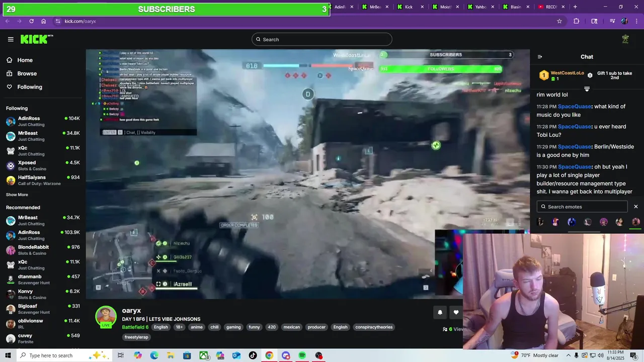
Task: Select the mexican tag
Action: [292, 327]
